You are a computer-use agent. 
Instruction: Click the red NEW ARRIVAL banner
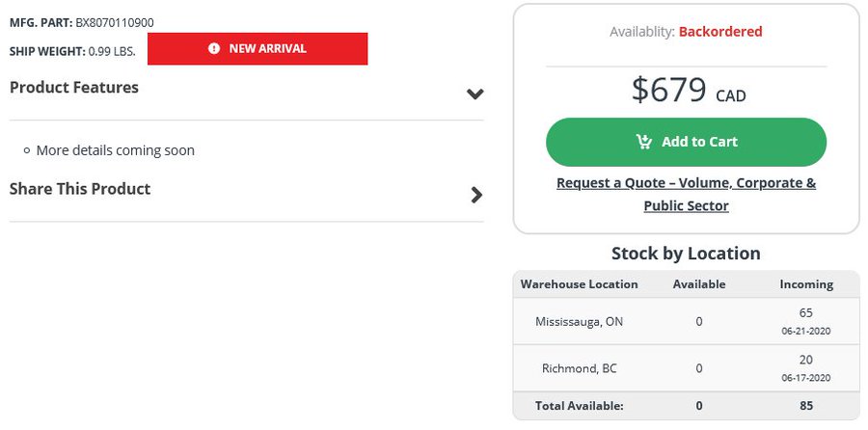click(258, 49)
